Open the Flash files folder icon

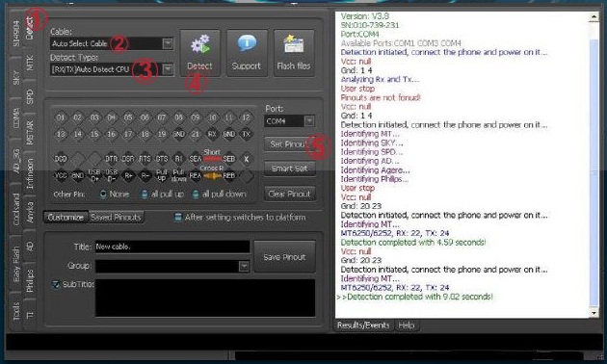pos(294,53)
